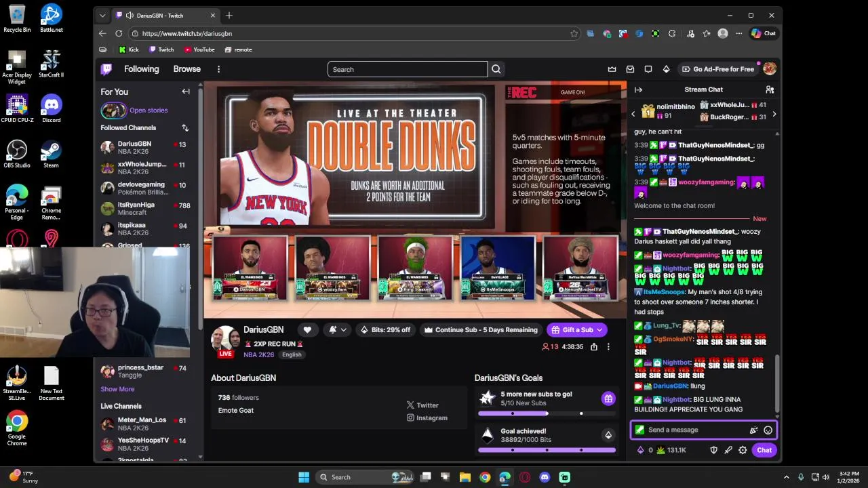Open the Instagram link
This screenshot has width=868, height=488.
427,418
